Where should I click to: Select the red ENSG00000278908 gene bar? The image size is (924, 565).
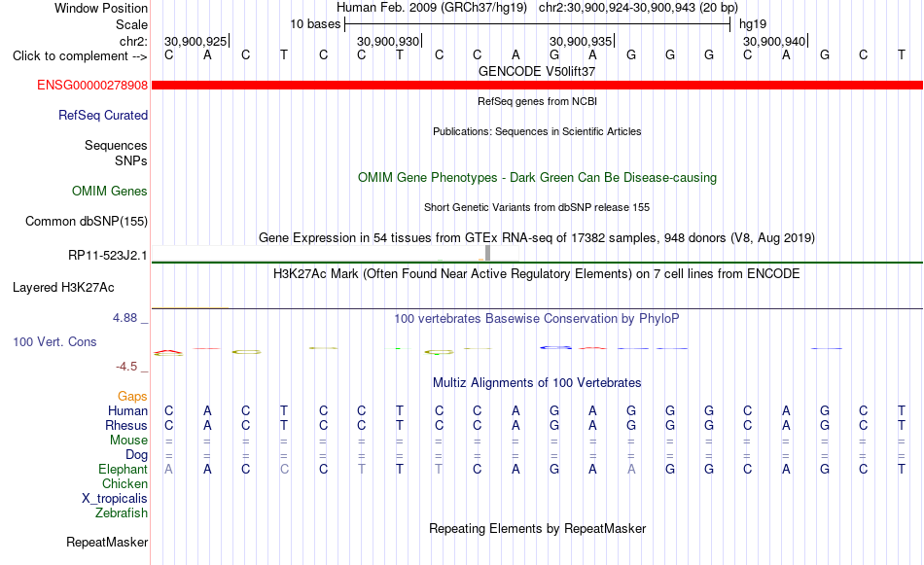tap(537, 86)
